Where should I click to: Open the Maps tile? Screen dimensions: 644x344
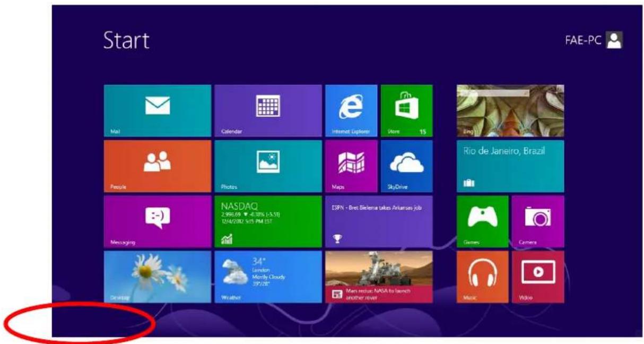[x=351, y=166]
